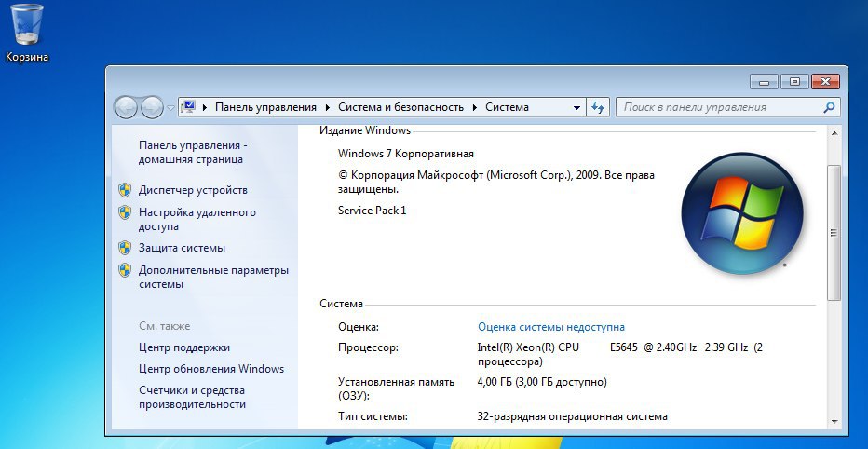Click the Система section heading
The width and height of the screenshot is (868, 449).
click(x=342, y=304)
